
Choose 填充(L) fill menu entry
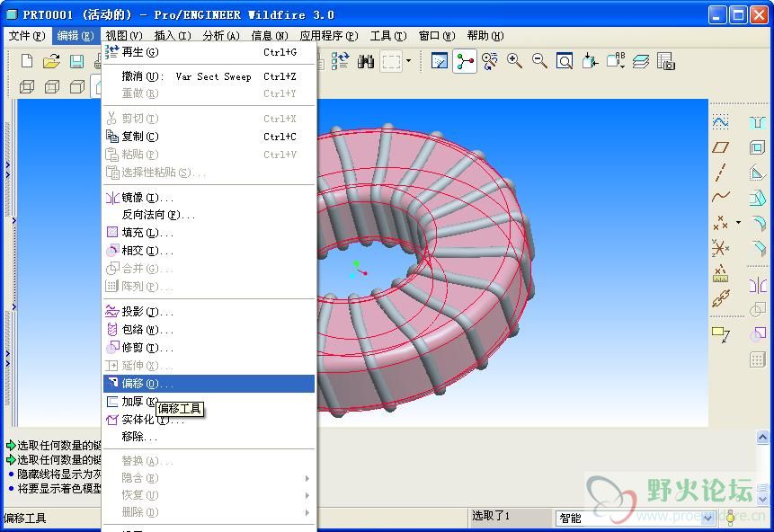click(209, 233)
